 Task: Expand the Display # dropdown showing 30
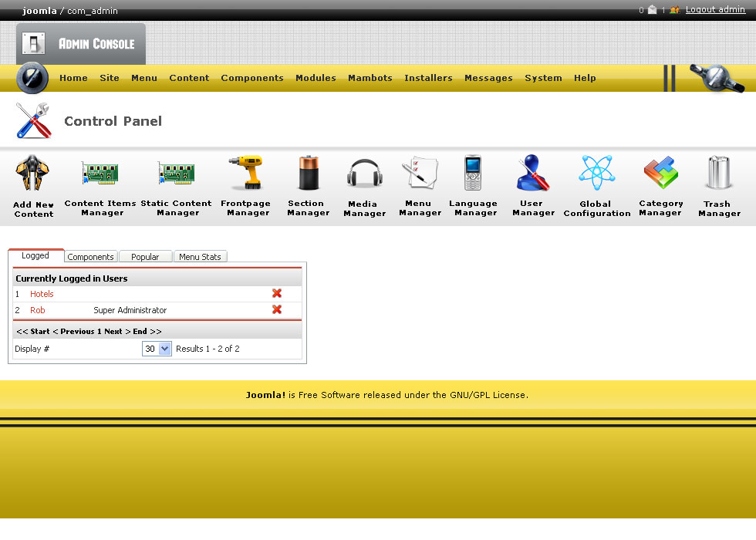[x=157, y=349]
